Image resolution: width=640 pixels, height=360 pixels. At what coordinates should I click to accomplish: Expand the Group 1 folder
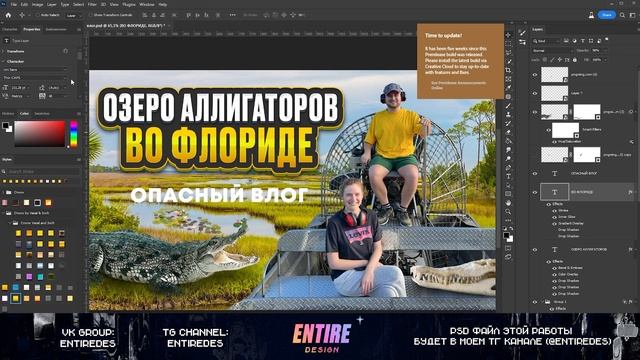coord(542,302)
